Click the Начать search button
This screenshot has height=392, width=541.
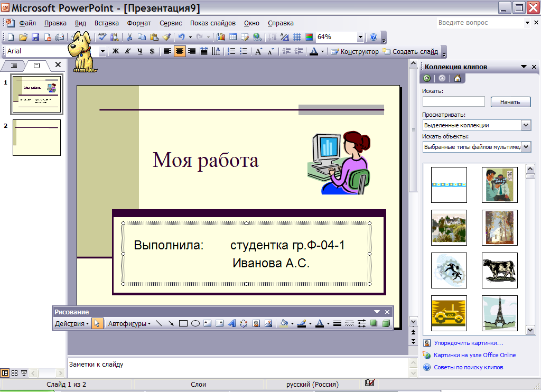point(510,102)
